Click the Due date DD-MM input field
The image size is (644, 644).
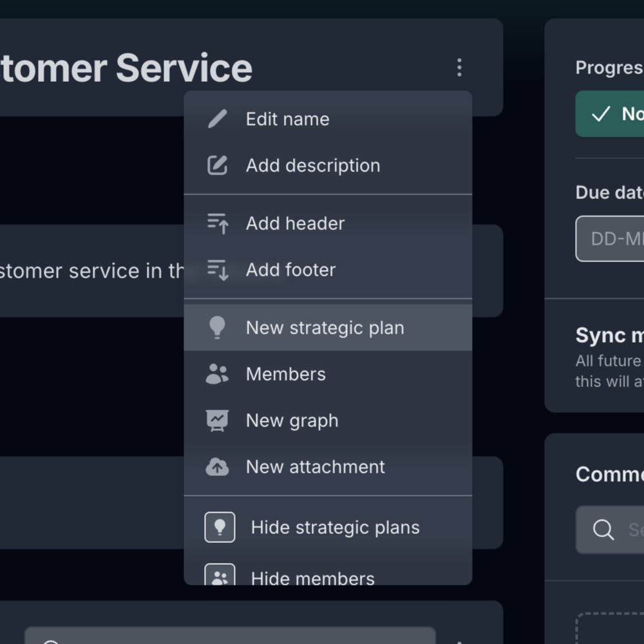click(610, 239)
